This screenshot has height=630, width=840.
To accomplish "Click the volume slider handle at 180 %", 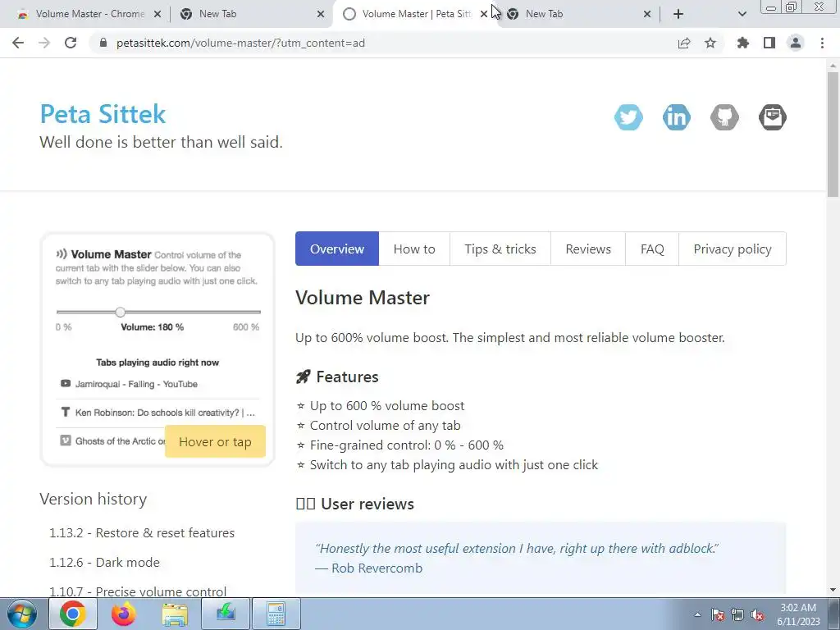I will click(120, 312).
